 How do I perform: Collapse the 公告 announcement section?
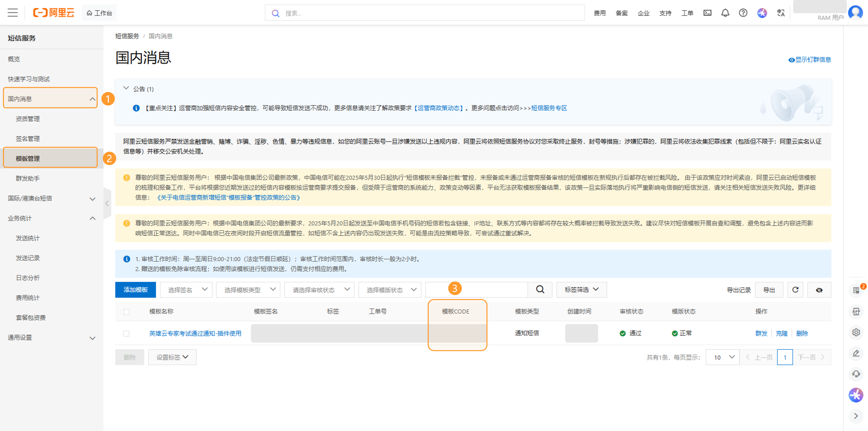(126, 88)
